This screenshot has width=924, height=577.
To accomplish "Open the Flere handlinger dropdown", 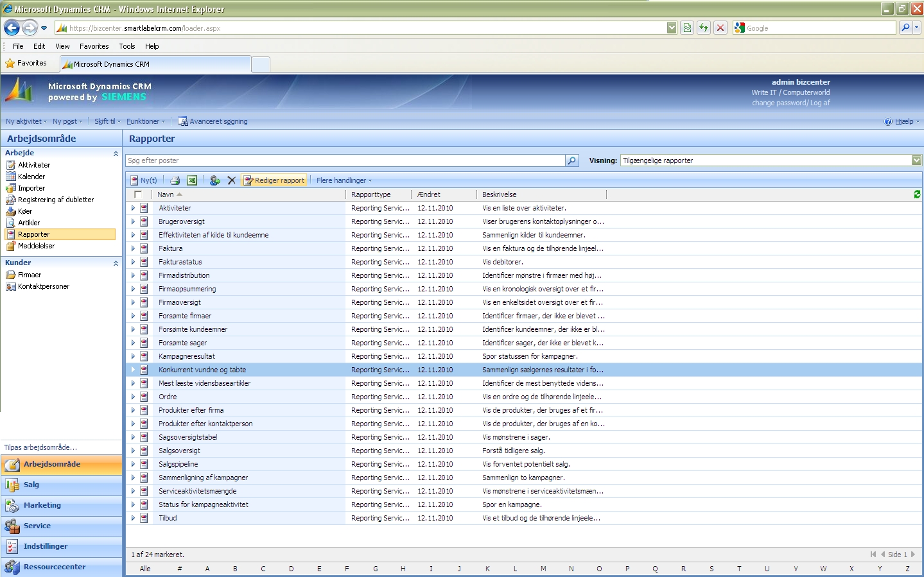I will tap(344, 180).
